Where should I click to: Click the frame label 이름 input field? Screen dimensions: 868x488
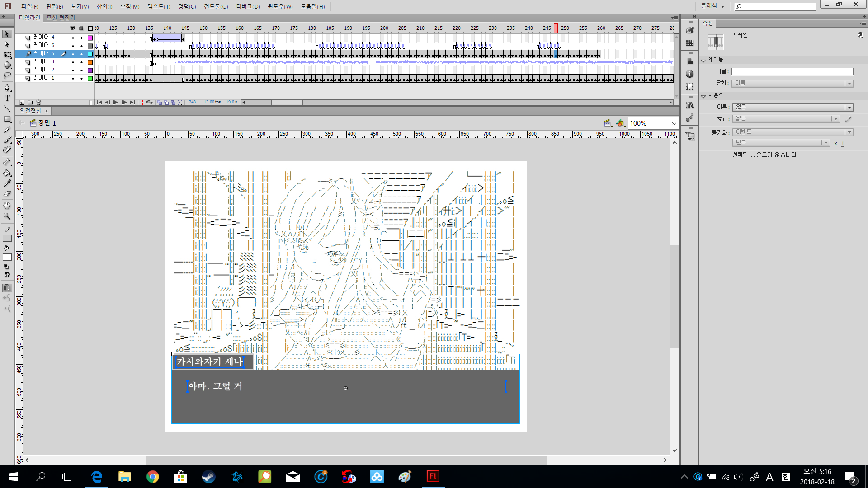click(x=792, y=71)
